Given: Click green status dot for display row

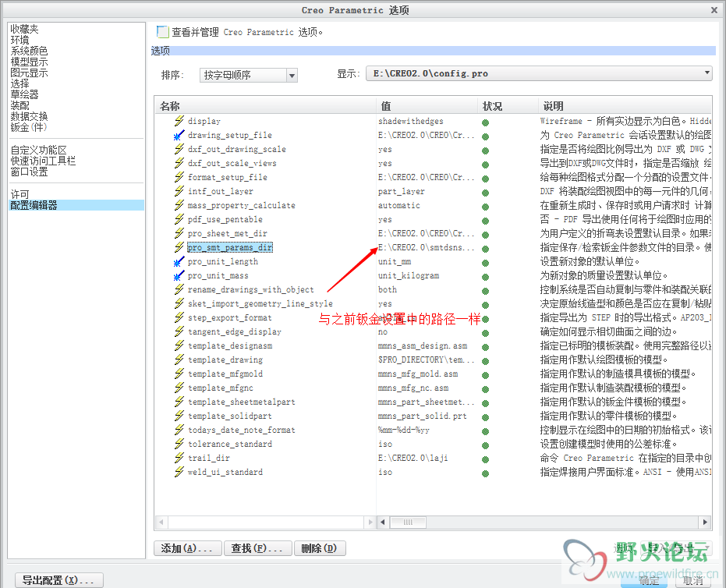Looking at the screenshot, I should (x=485, y=122).
